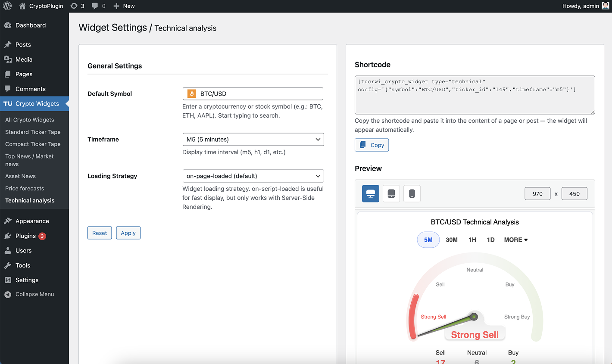Screen dimensions: 612x364
Task: Select the 1D timeframe tab
Action: coord(490,240)
